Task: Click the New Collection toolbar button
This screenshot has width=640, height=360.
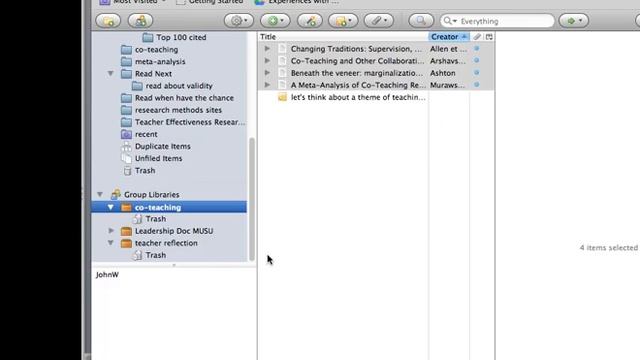Action: point(108,20)
